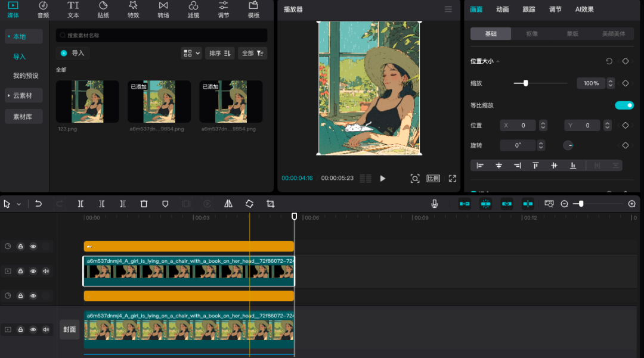This screenshot has width=644, height=358.
Task: Lock the selected overlay video track
Action: [20, 271]
